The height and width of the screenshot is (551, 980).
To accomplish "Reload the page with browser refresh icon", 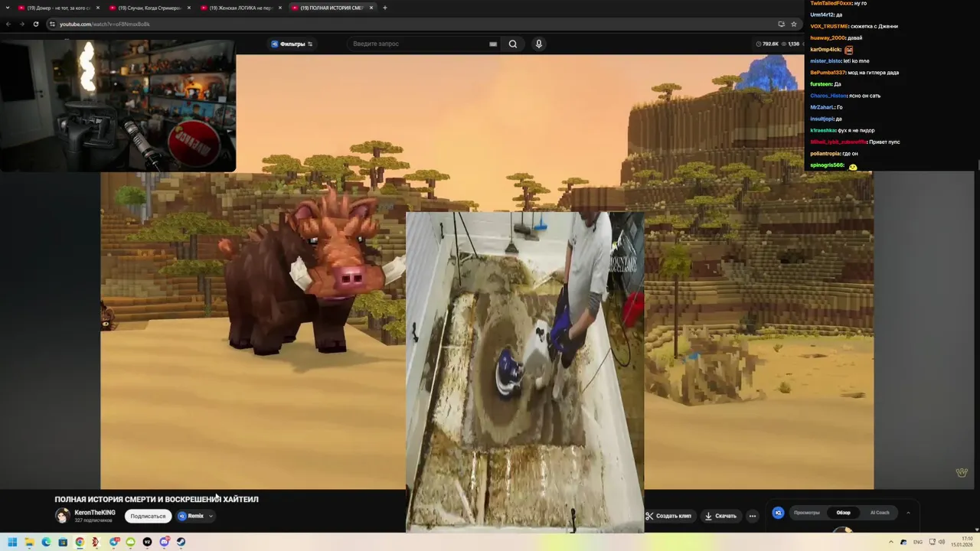I will point(35,24).
